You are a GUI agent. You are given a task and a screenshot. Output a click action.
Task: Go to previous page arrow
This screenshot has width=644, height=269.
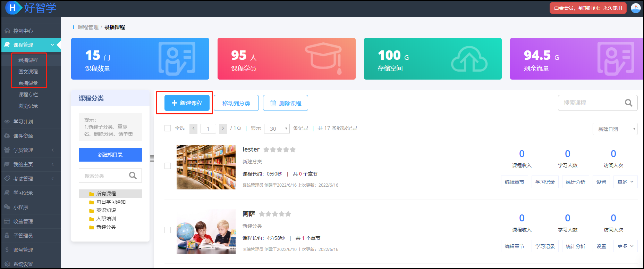pos(194,129)
